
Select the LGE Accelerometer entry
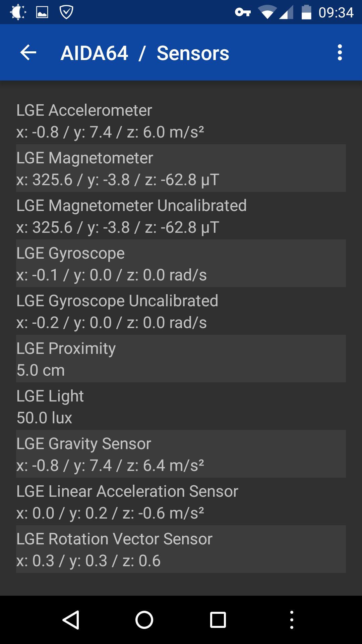(181, 120)
